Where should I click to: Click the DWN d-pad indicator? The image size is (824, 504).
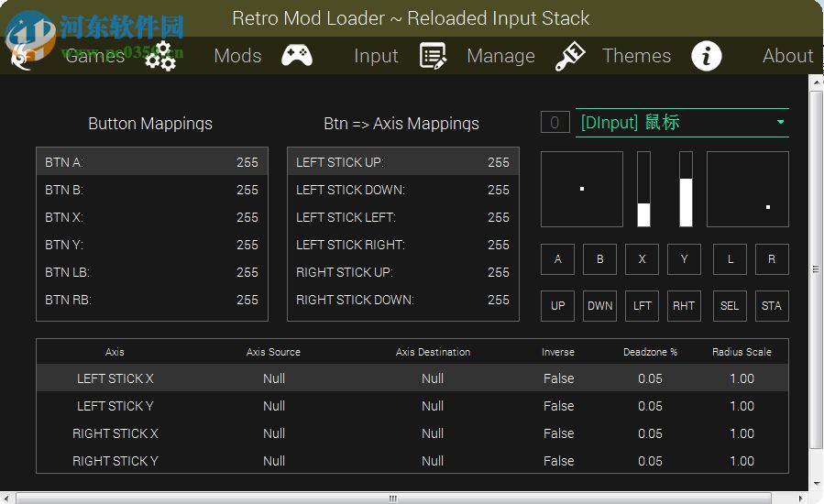pyautogui.click(x=599, y=306)
